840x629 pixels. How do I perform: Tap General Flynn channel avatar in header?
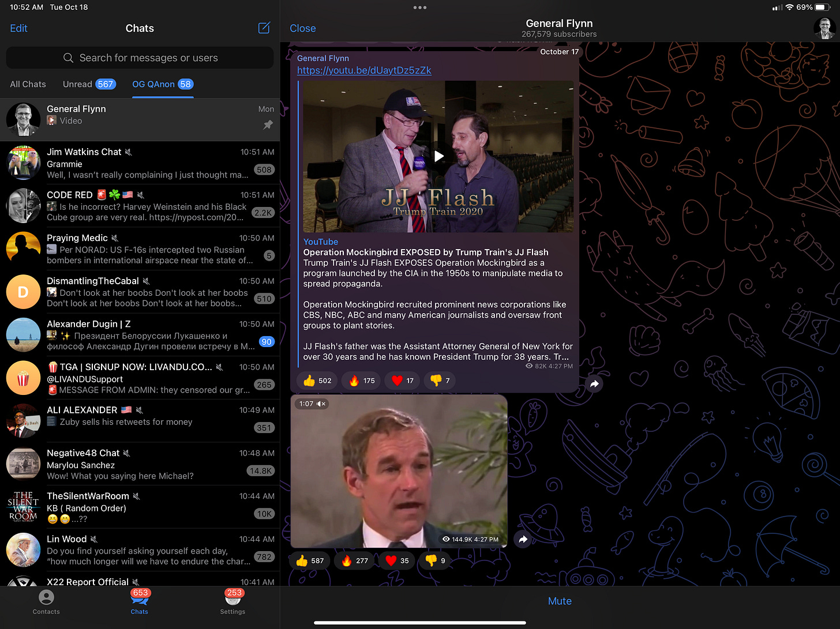824,28
